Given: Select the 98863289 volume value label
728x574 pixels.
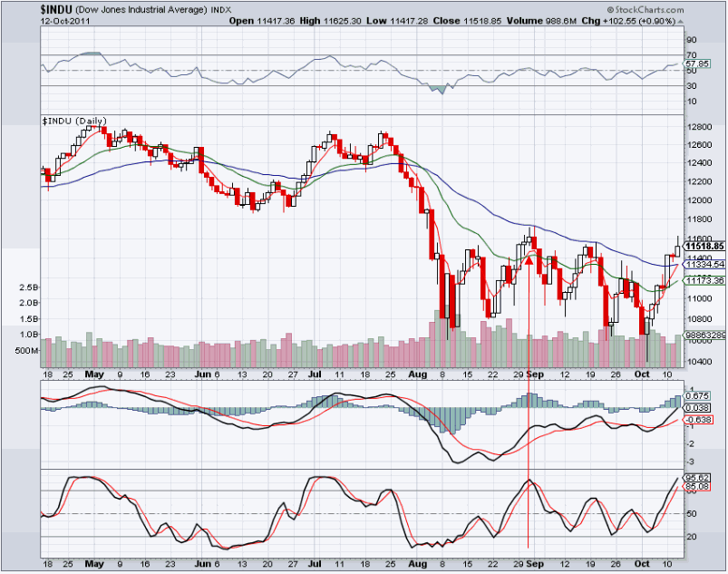Looking at the screenshot, I should click(x=704, y=336).
